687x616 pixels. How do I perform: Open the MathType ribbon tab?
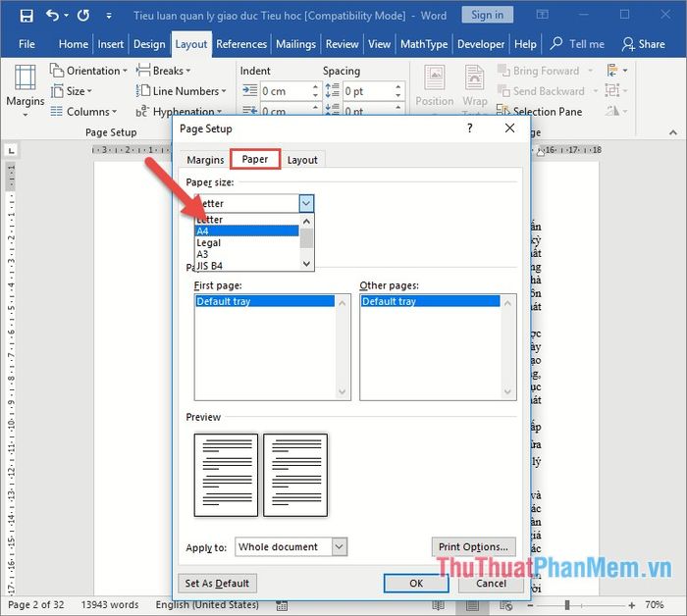click(x=424, y=44)
